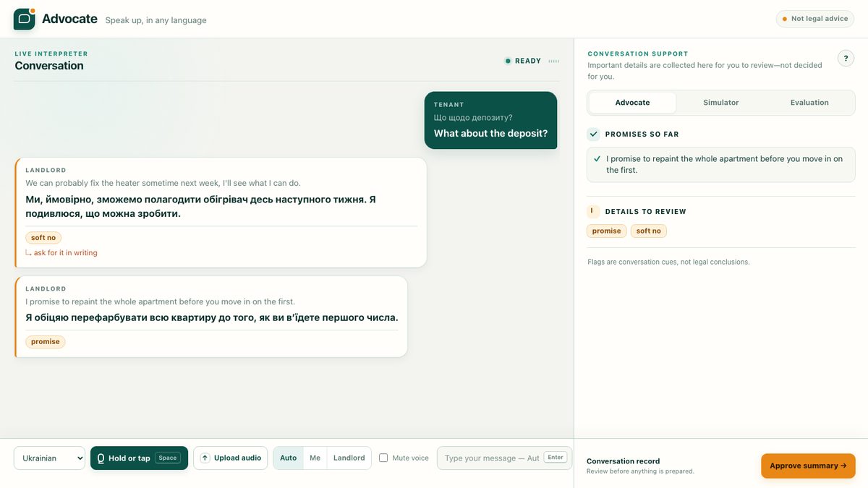
Task: Click the READY status indicator dot
Action: pyautogui.click(x=508, y=61)
